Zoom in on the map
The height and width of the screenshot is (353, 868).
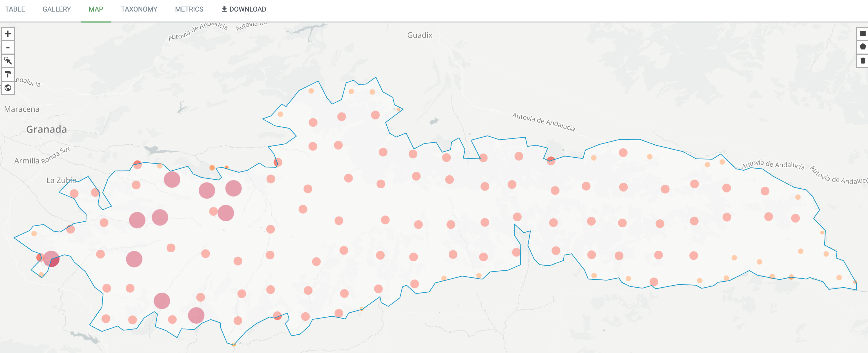point(8,34)
